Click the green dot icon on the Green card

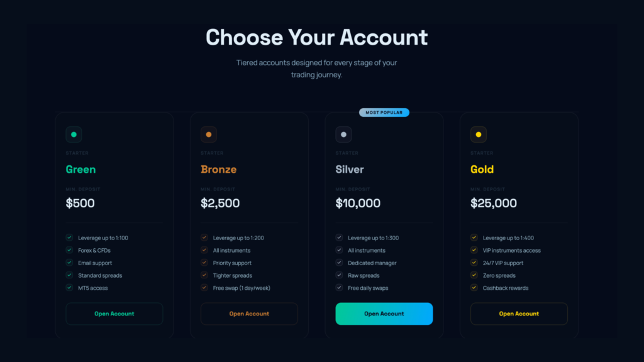click(x=74, y=134)
